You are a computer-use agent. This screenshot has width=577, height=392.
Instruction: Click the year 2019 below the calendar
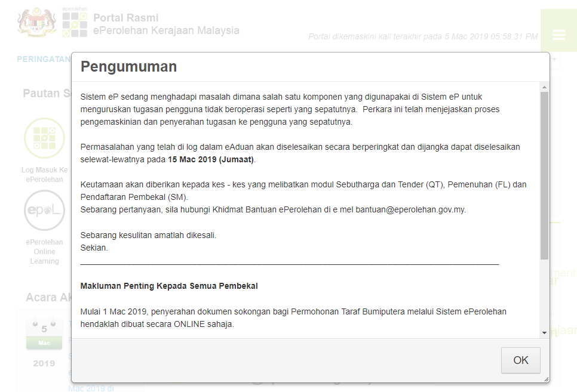44,363
